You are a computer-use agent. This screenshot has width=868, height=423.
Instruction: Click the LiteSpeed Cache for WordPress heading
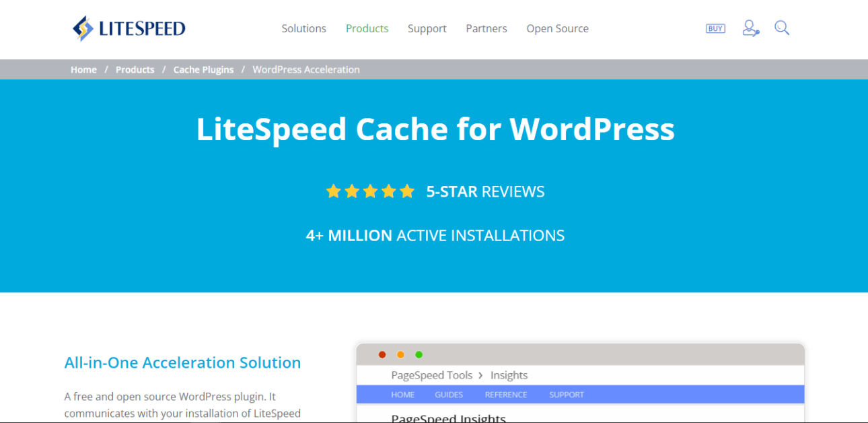[x=435, y=129]
